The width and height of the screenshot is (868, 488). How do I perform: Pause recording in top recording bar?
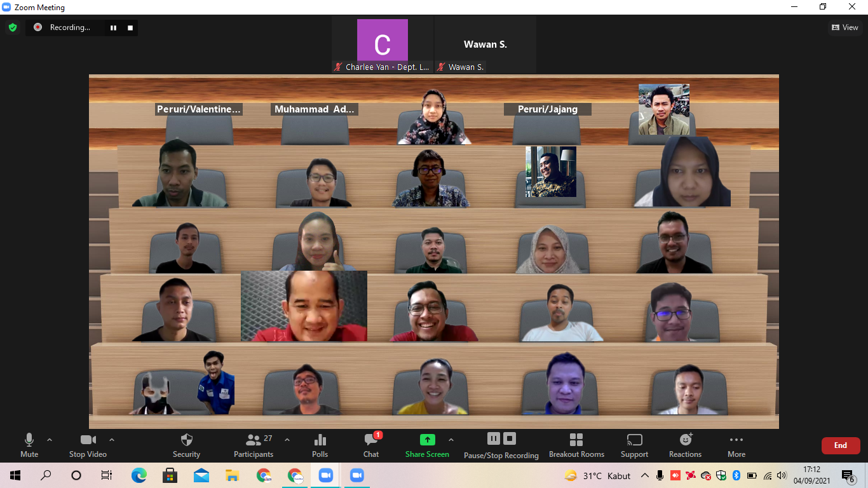tap(114, 27)
